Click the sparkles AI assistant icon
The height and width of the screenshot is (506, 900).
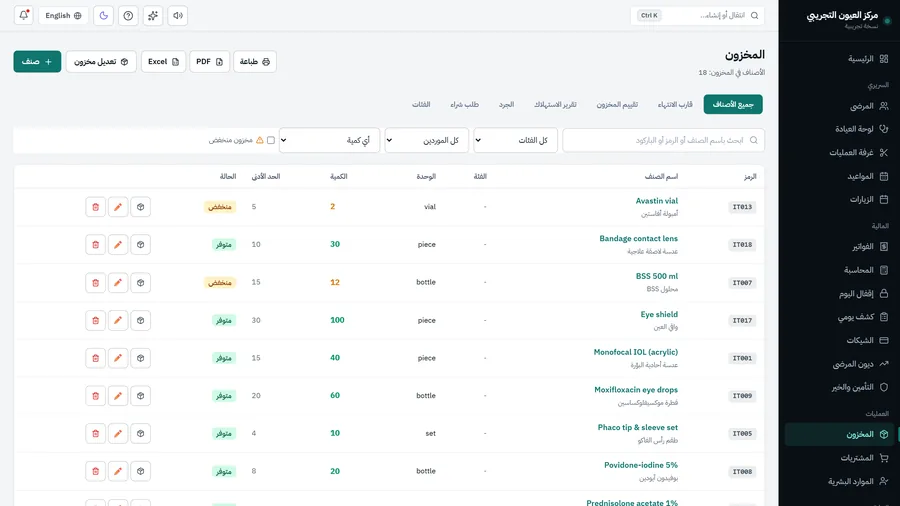(x=153, y=15)
